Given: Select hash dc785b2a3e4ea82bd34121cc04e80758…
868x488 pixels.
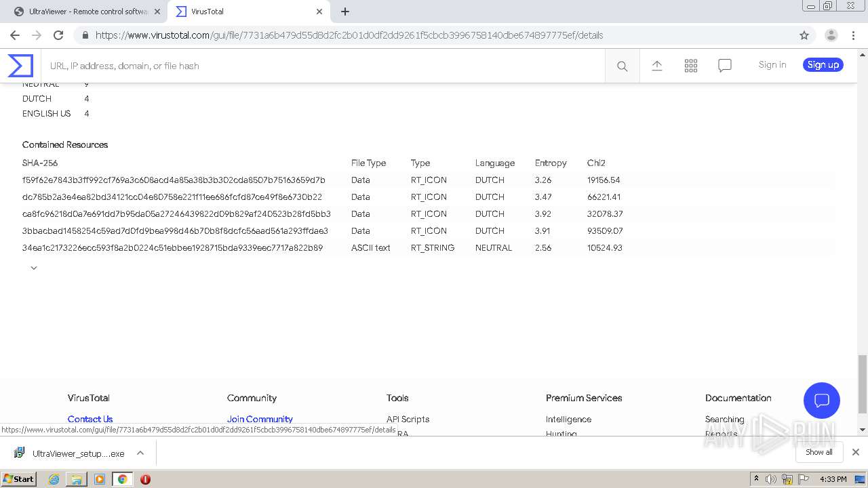Looking at the screenshot, I should point(172,197).
